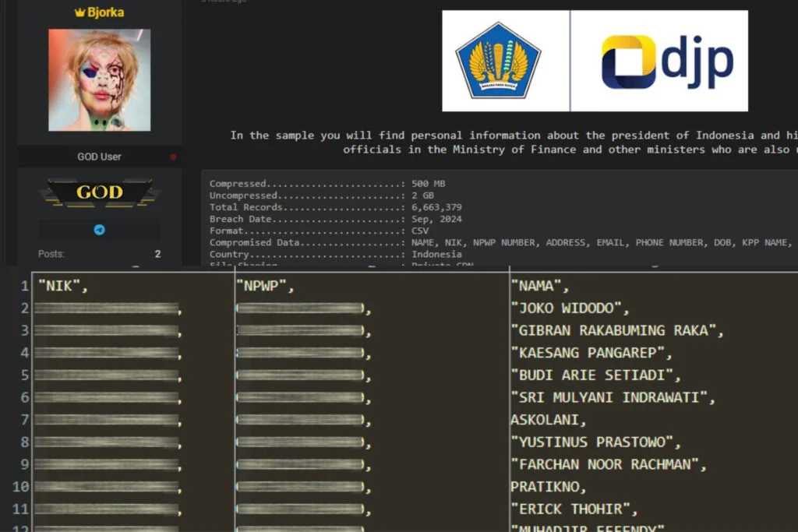Select line number 5 in the gutter
This screenshot has height=532, width=798.
click(24, 375)
